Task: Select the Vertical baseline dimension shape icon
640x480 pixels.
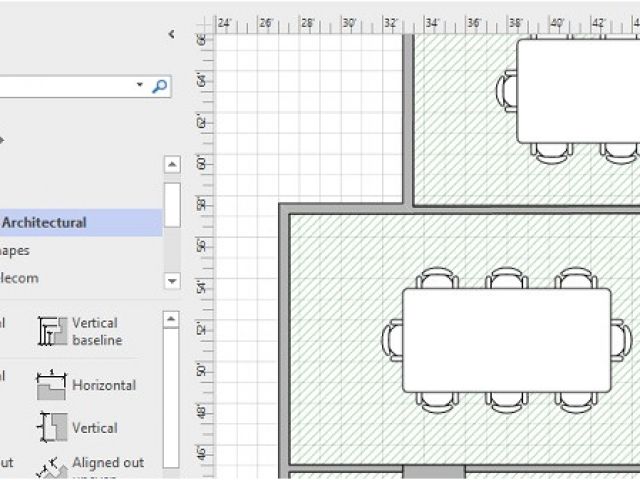Action: [x=52, y=331]
